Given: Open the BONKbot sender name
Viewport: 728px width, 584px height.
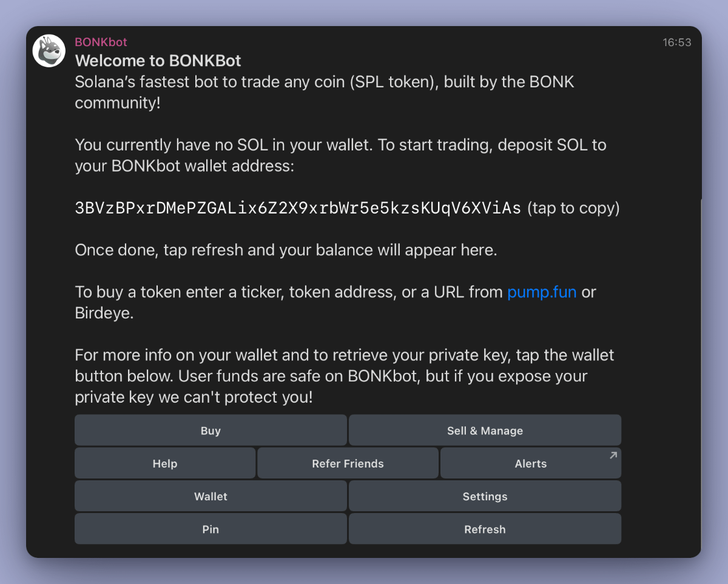Looking at the screenshot, I should coord(101,42).
